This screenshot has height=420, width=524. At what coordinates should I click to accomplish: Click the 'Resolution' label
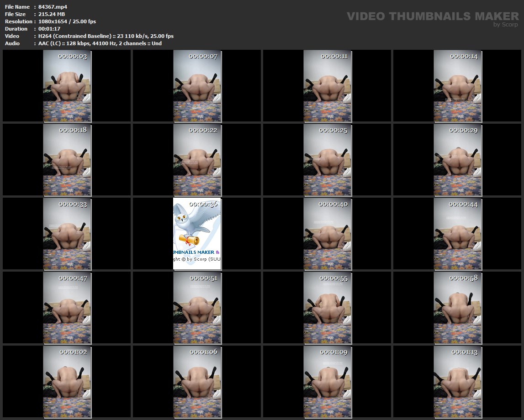coord(18,21)
